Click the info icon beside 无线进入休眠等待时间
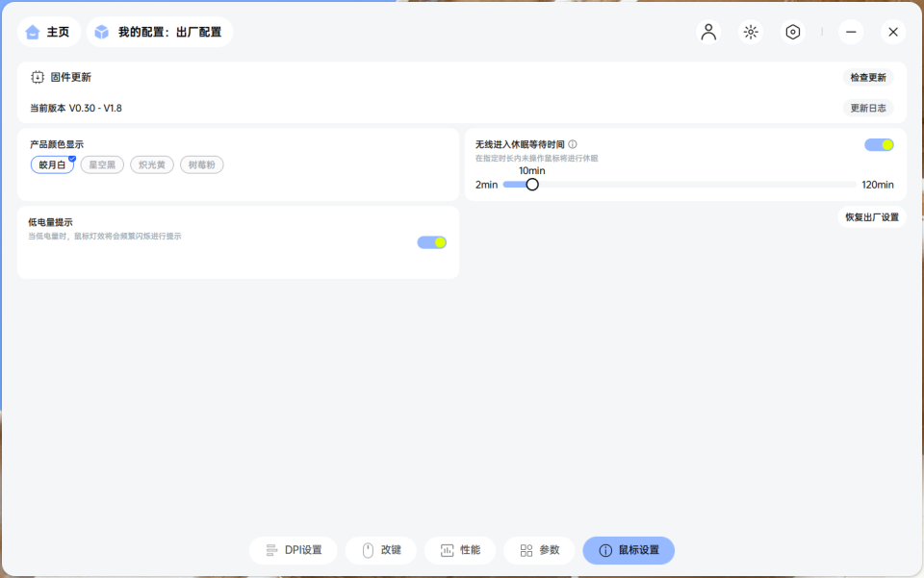Image resolution: width=924 pixels, height=578 pixels. pyautogui.click(x=571, y=142)
